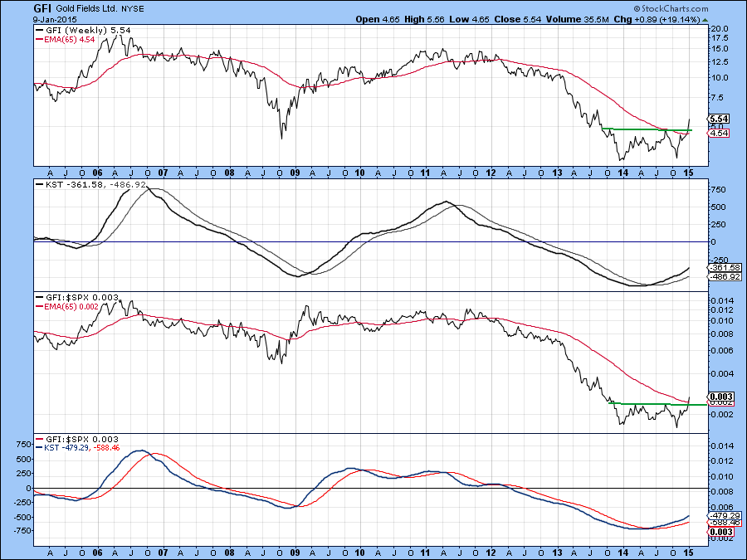747x560 pixels.
Task: Click the Low 4.65 value
Action: pyautogui.click(x=469, y=20)
